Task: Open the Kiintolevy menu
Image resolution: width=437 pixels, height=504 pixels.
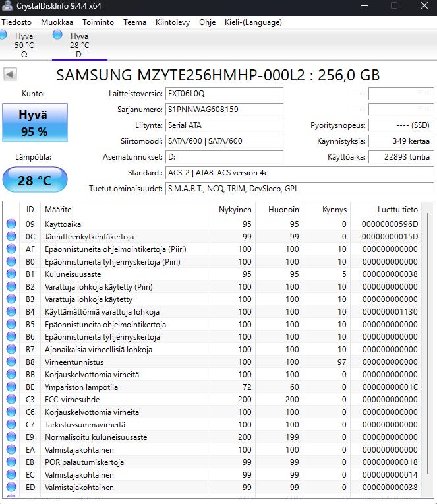Action: click(173, 22)
